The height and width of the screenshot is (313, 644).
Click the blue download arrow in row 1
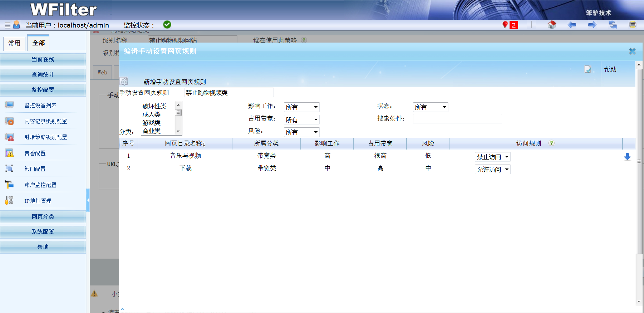(x=627, y=157)
